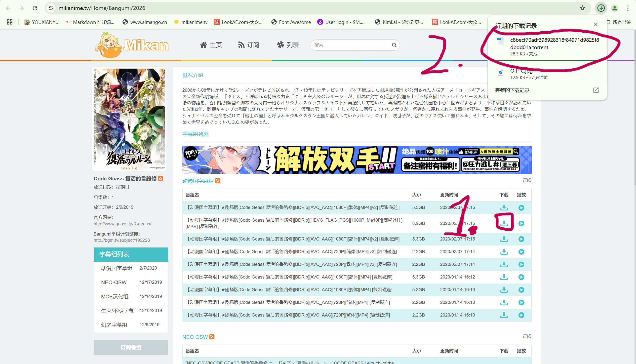Open YOUXIANYU bookmark
Viewport: 636px width, 364px height.
[41, 22]
